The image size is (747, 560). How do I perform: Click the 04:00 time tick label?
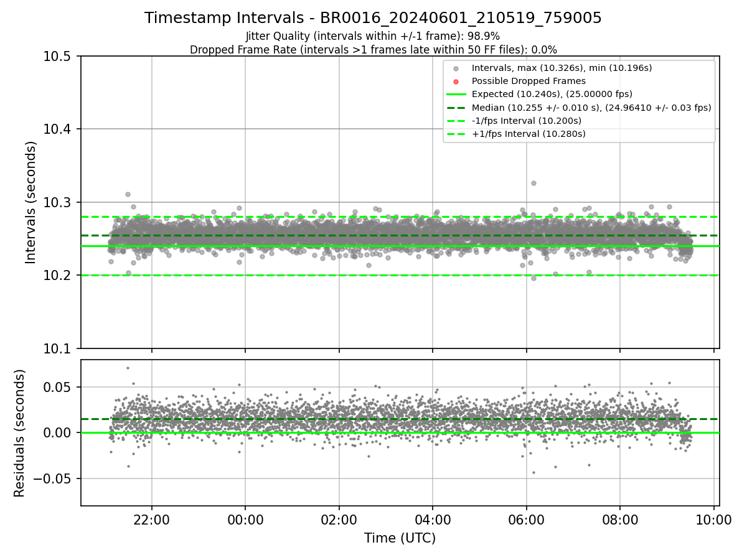pos(433,520)
